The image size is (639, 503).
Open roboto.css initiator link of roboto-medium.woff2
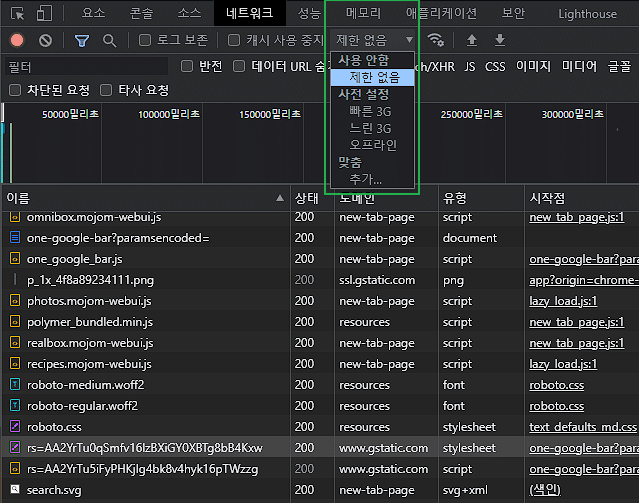(x=557, y=385)
